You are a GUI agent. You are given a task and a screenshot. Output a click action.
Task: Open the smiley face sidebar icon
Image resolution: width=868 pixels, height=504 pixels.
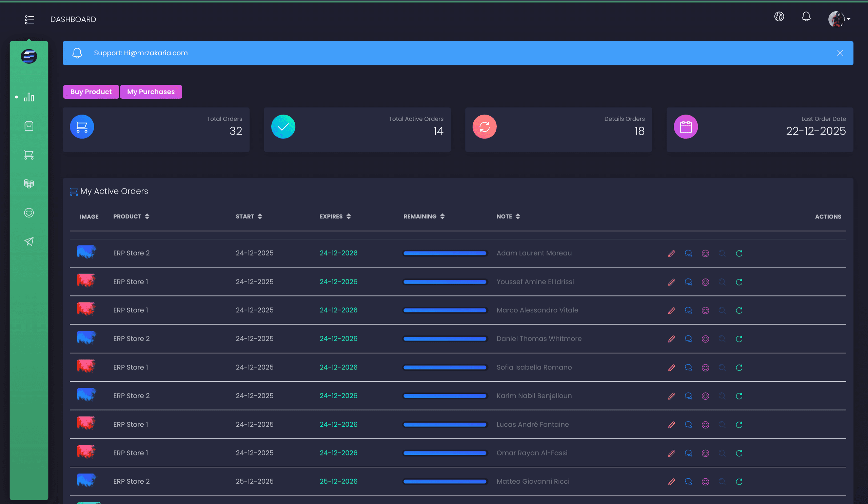coord(29,213)
